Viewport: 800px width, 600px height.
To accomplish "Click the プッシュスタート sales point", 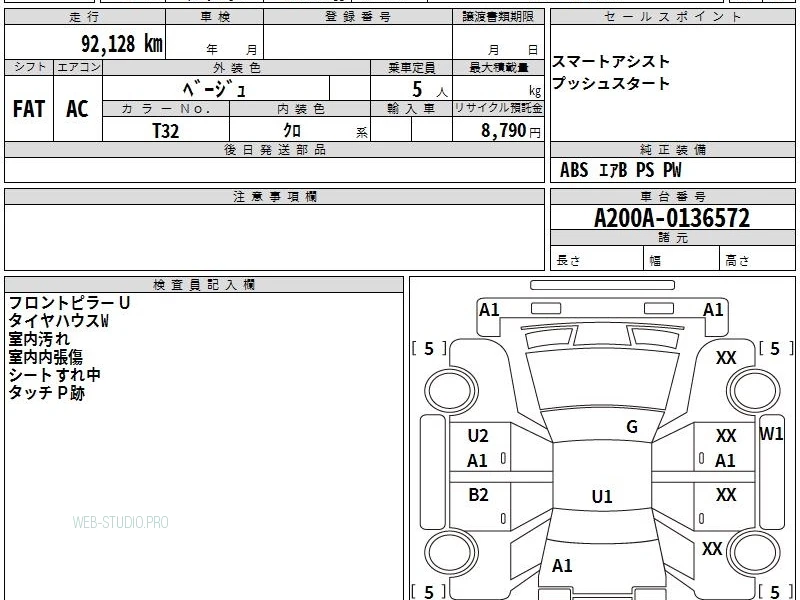I will (x=611, y=83).
